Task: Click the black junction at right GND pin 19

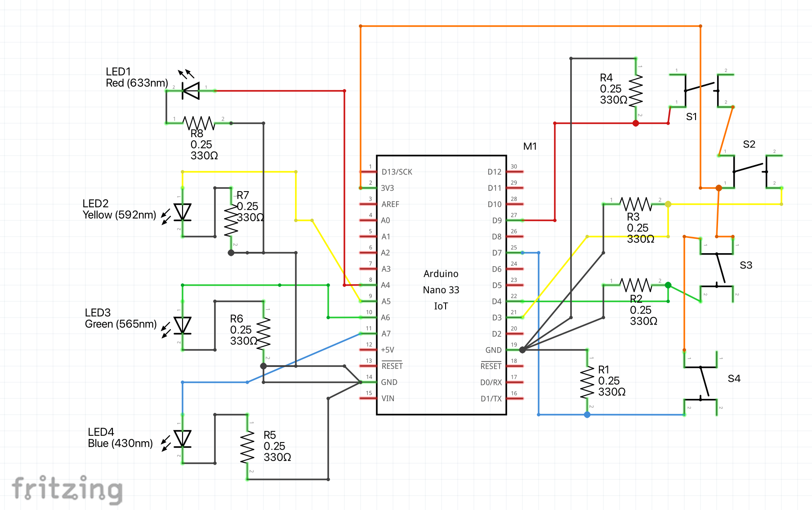Action: (x=522, y=350)
